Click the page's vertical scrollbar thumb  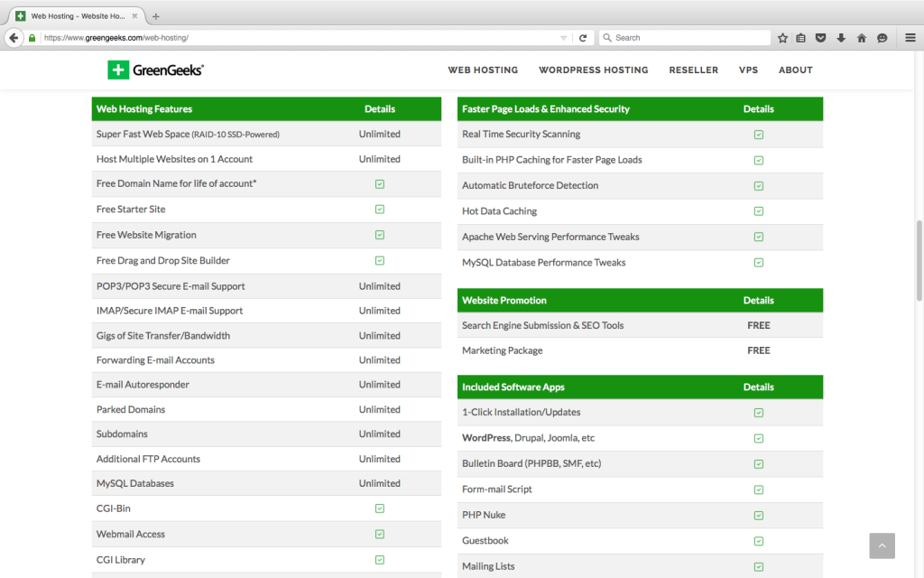point(919,260)
